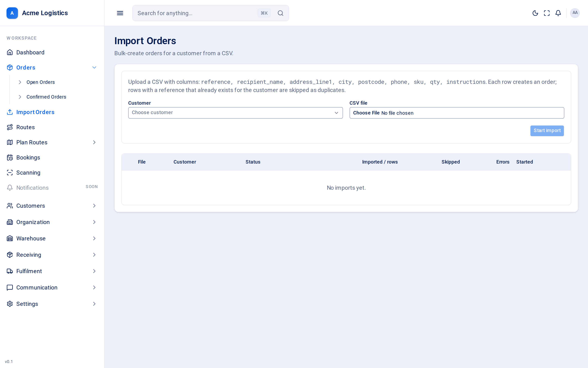Open the Confirmed Orders menu item

click(x=46, y=97)
